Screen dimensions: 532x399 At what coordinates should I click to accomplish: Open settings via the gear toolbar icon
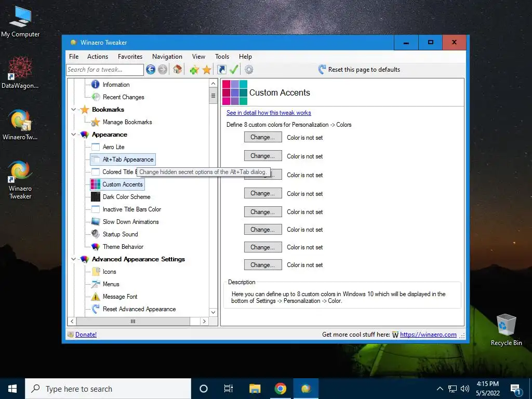(249, 70)
